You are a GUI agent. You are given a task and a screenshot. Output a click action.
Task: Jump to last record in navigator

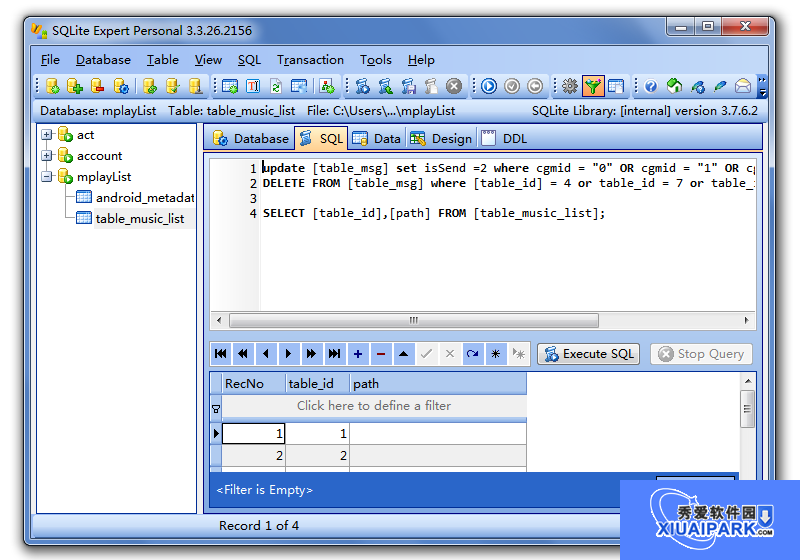335,354
